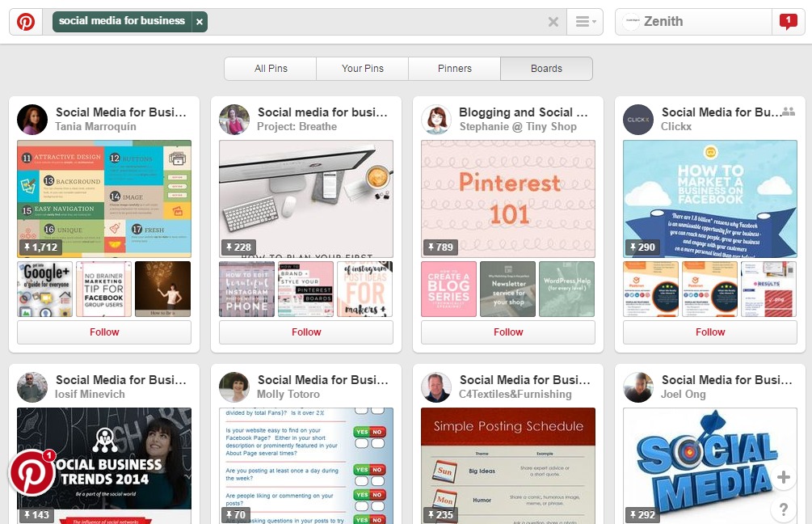Open Joel Ong's Social Media cover image
The width and height of the screenshot is (812, 524).
click(x=710, y=466)
